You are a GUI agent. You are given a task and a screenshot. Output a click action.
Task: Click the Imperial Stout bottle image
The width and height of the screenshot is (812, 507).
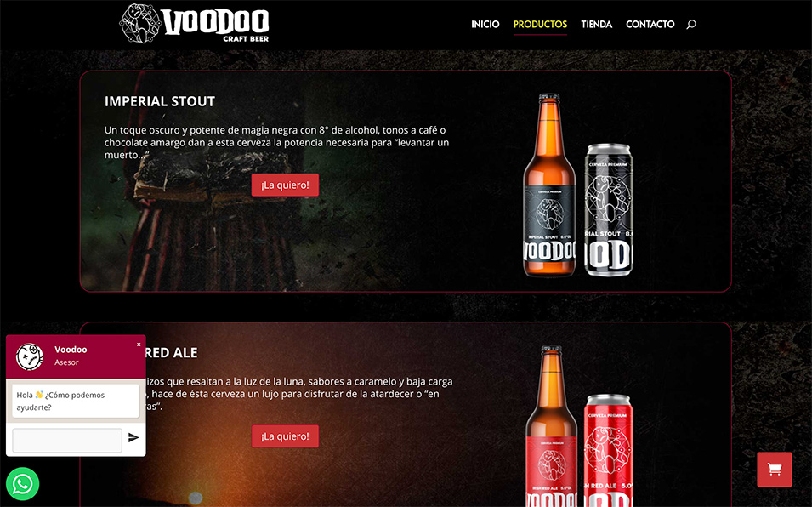[x=549, y=185]
